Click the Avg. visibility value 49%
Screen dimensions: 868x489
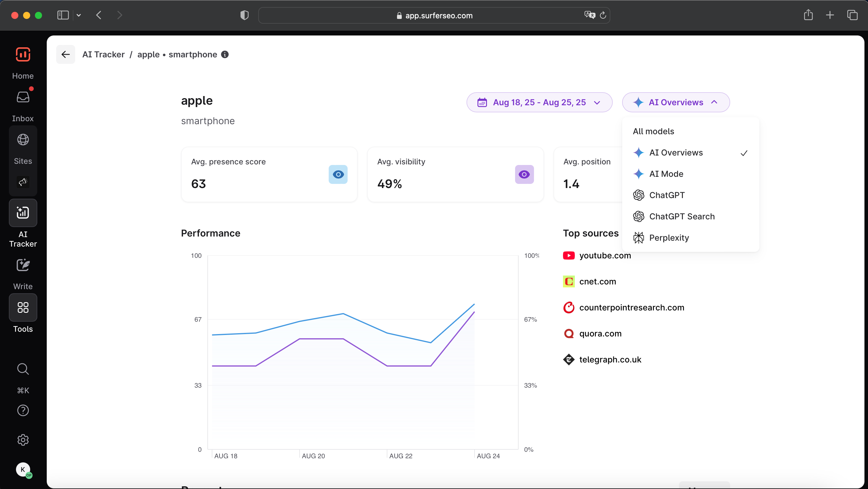click(x=390, y=184)
